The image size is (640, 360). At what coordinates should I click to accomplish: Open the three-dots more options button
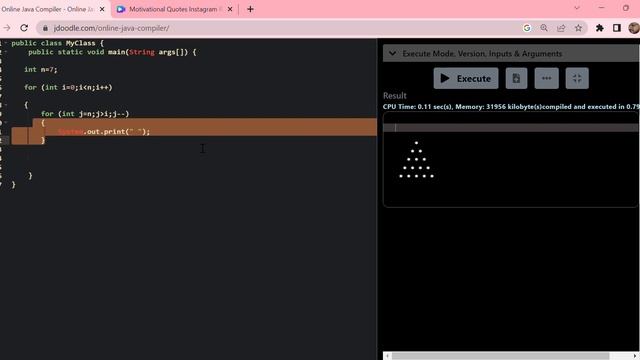pyautogui.click(x=547, y=78)
